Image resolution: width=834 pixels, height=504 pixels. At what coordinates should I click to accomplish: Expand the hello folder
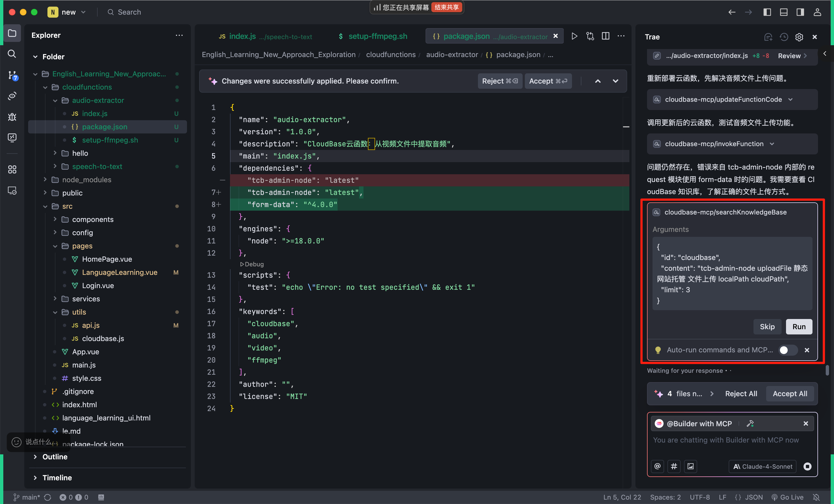pyautogui.click(x=55, y=153)
